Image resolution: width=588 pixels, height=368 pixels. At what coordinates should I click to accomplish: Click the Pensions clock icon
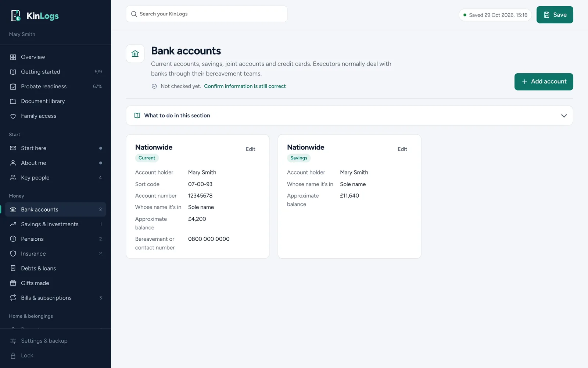[x=13, y=239]
